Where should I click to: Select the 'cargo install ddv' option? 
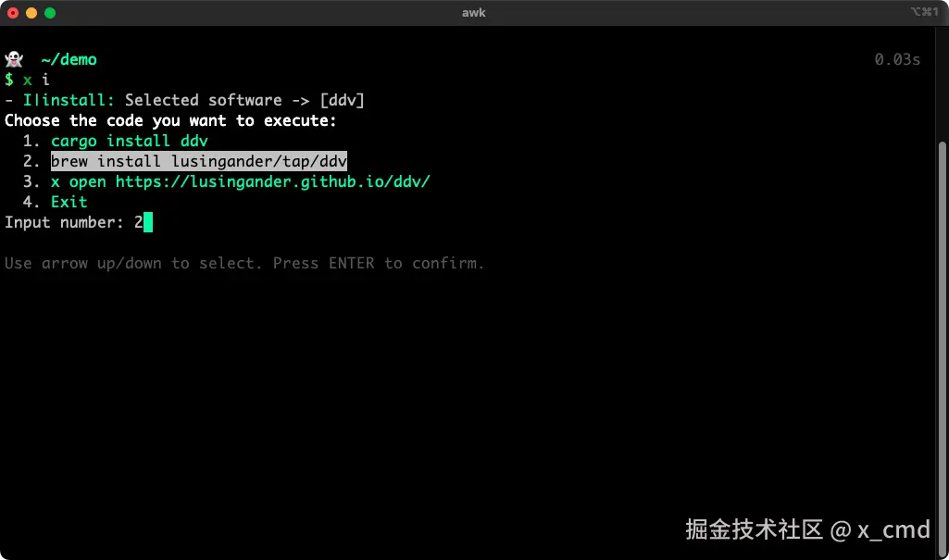129,141
